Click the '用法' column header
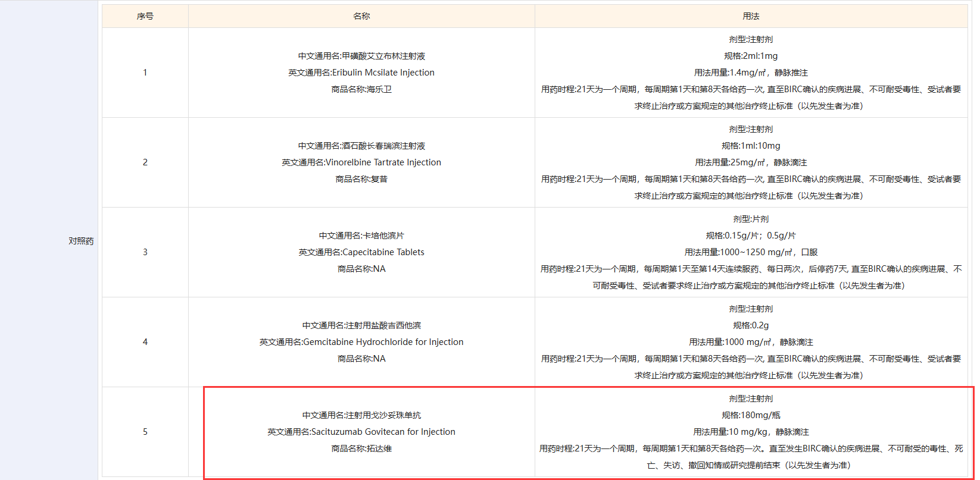Image resolution: width=980 pixels, height=480 pixels. (751, 16)
